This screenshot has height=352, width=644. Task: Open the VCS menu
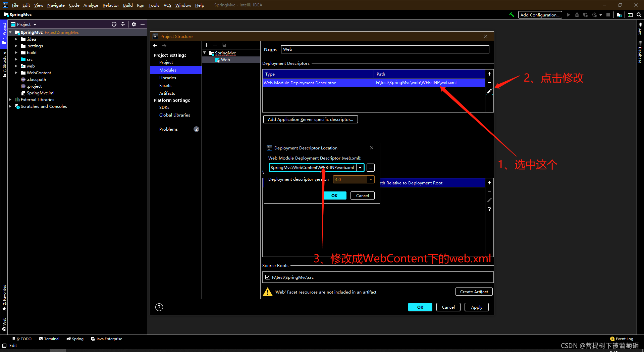tap(167, 5)
